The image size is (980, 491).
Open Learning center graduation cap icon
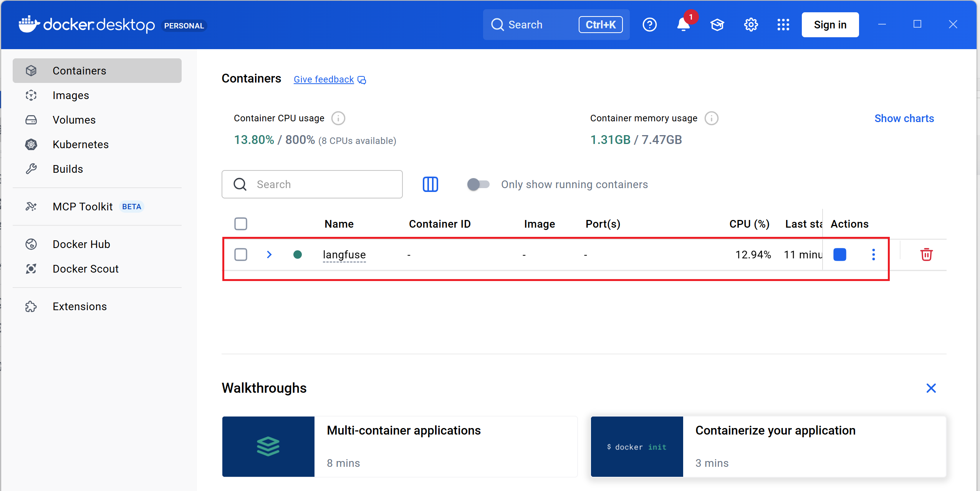point(717,25)
